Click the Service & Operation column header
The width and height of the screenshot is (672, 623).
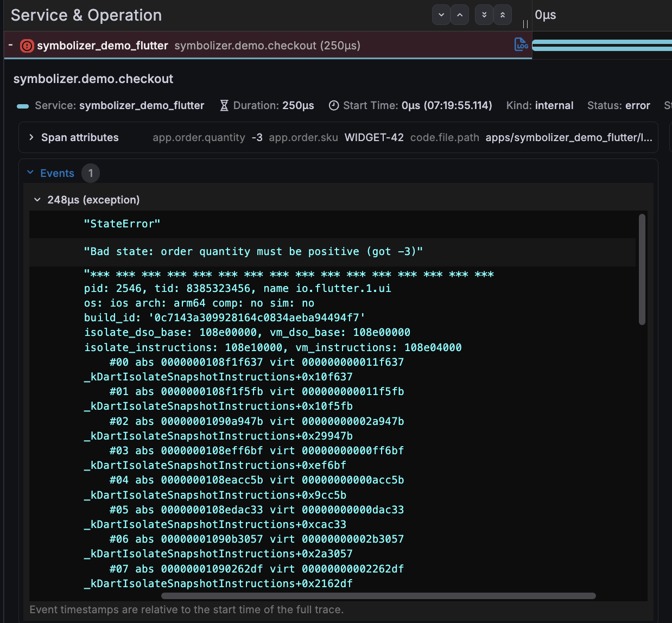coord(86,15)
